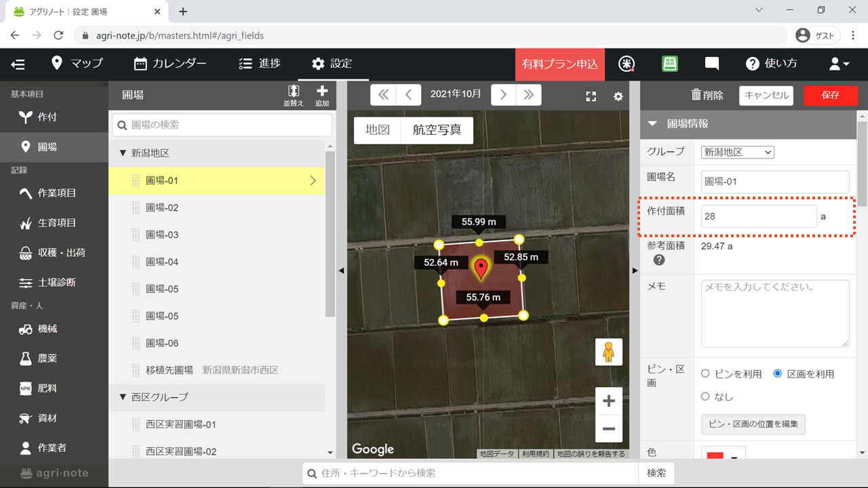Toggle fullscreen map view icon
The image size is (868, 488).
tap(591, 96)
